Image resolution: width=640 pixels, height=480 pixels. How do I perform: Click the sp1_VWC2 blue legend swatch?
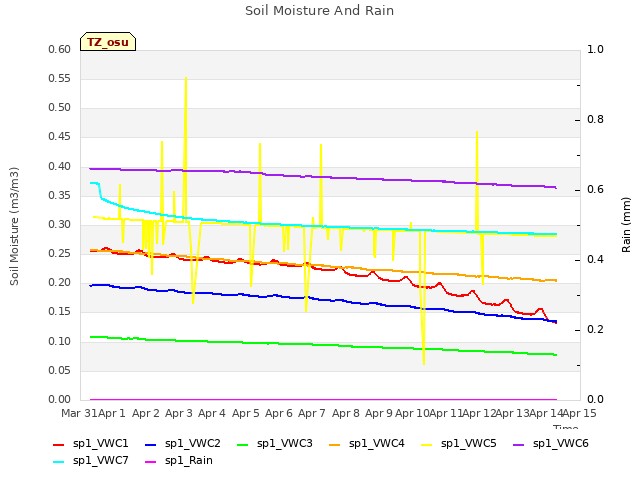151,444
